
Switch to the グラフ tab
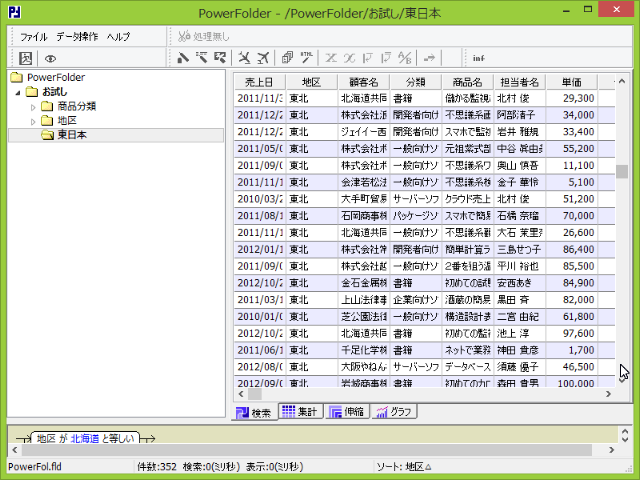pyautogui.click(x=394, y=411)
